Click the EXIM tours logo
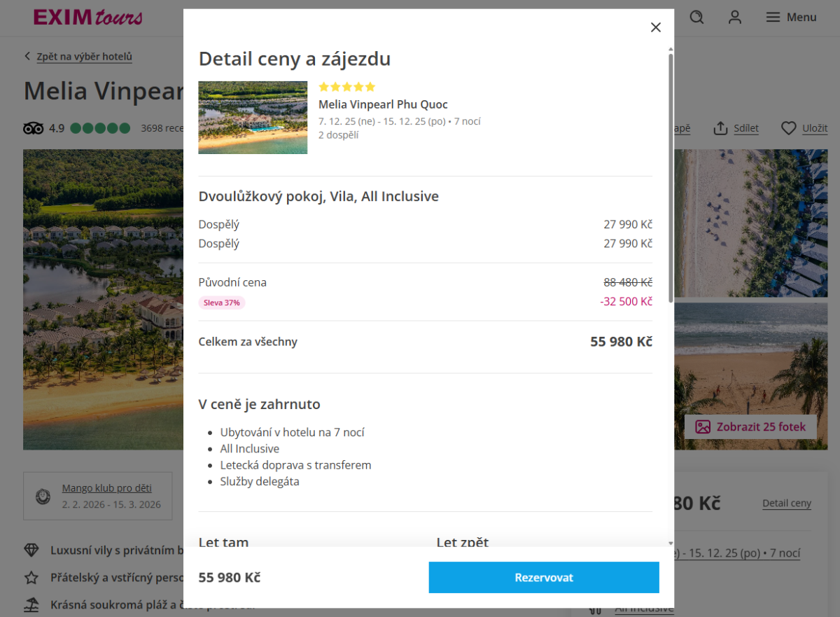Screen dimensions: 840x617 (88, 18)
